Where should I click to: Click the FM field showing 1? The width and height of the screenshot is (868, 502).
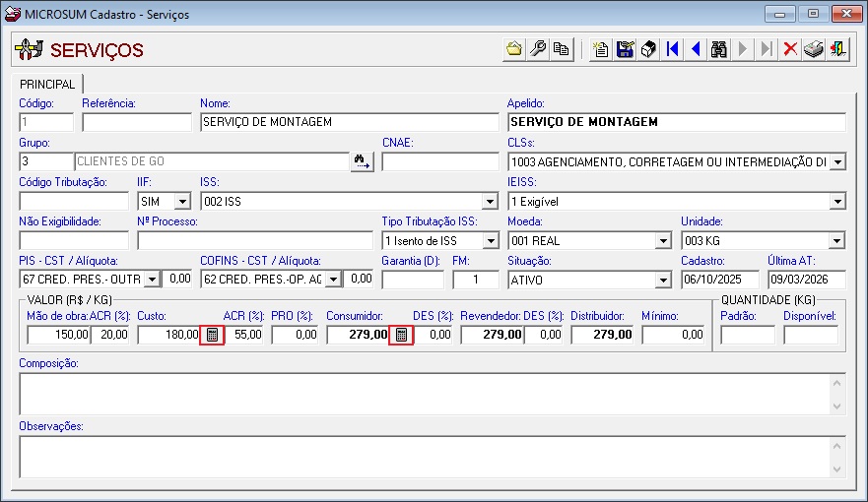pyautogui.click(x=476, y=280)
